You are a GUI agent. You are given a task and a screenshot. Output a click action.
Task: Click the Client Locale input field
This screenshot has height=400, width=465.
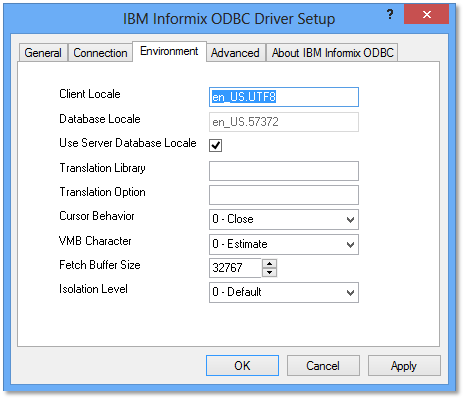[x=284, y=97]
